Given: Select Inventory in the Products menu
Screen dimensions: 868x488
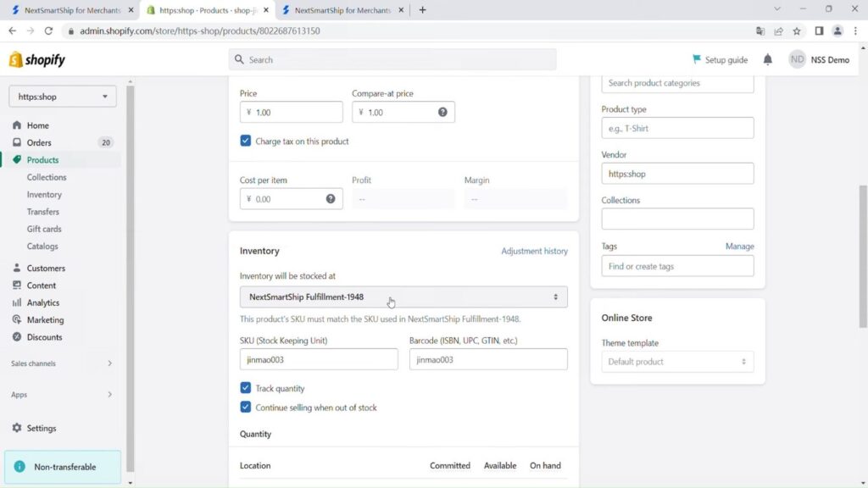Looking at the screenshot, I should pyautogui.click(x=43, y=194).
